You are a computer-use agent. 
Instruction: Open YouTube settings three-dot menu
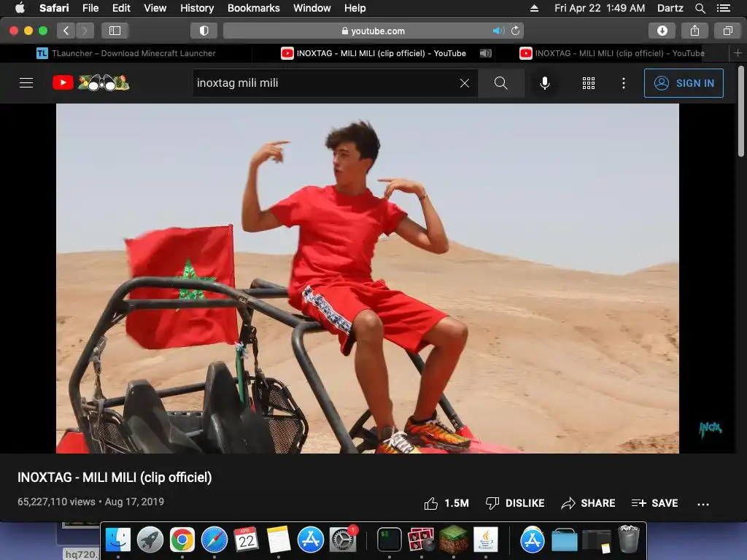coord(623,83)
